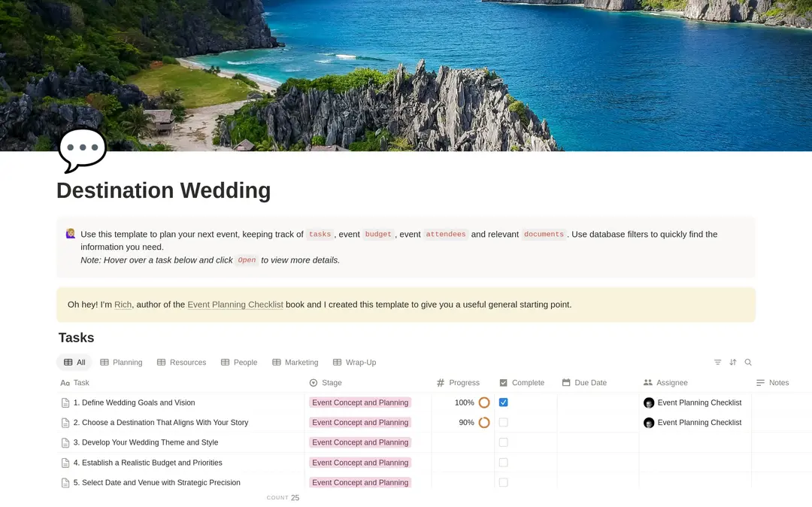Screen dimensions: 812x507
Task: Click the callout person emoji icon
Action: tap(71, 234)
